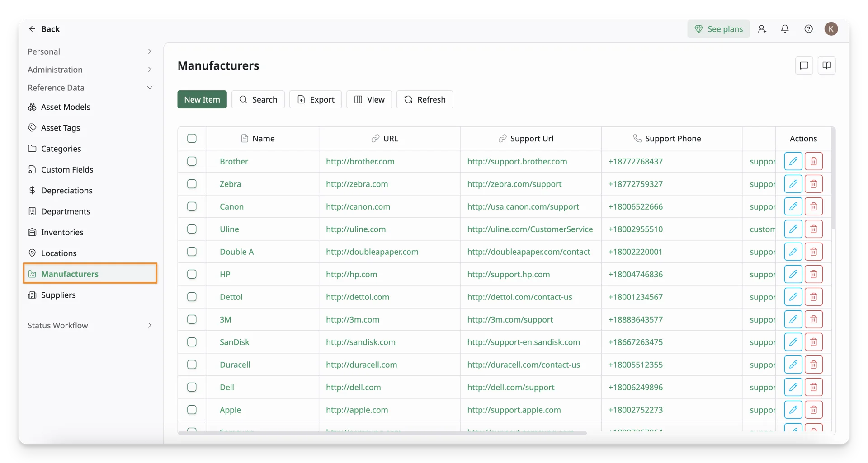Open the Search button
The height and width of the screenshot is (463, 868).
point(258,99)
